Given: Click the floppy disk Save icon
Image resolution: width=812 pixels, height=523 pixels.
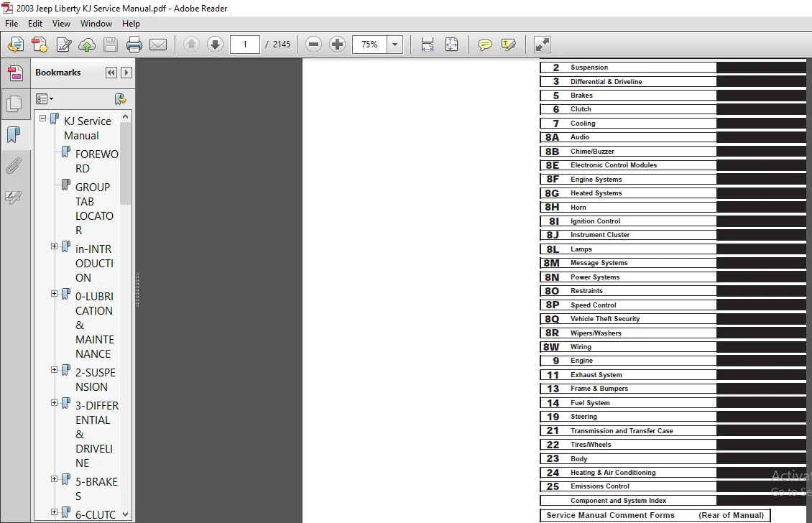Looking at the screenshot, I should [111, 45].
